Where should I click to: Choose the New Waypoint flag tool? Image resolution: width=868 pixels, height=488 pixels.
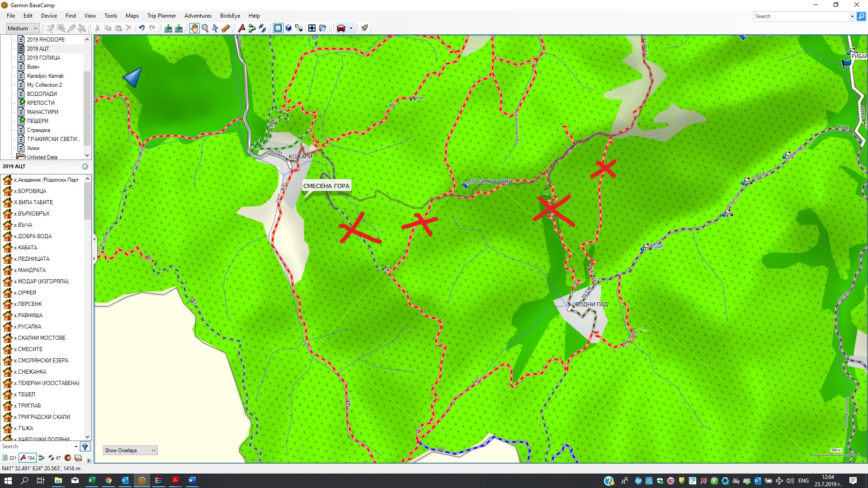[x=241, y=28]
